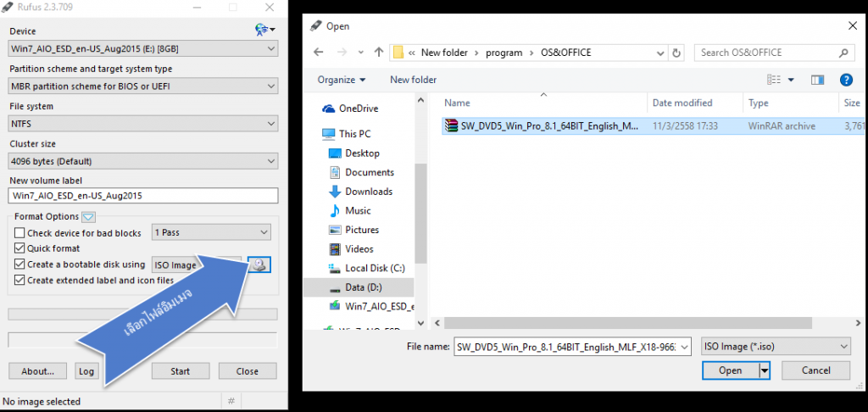Image resolution: width=868 pixels, height=412 pixels.
Task: Toggle Create extended label and icon files
Action: click(x=20, y=280)
